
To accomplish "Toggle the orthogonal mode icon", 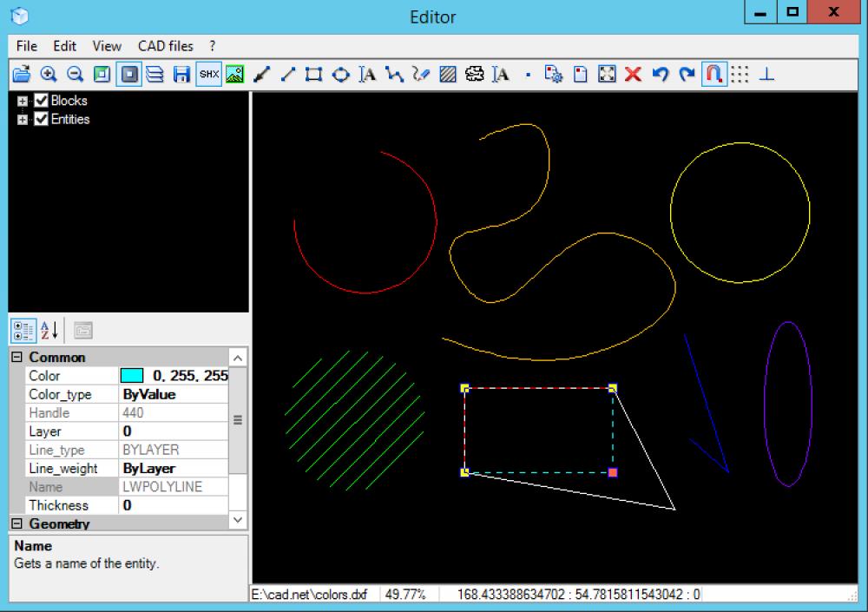I will [767, 74].
